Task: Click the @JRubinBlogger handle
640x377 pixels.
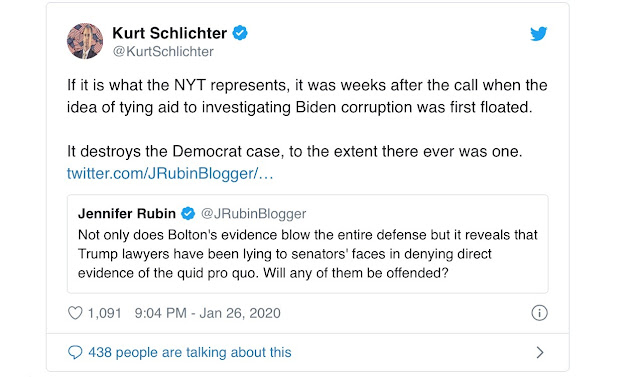Action: point(253,213)
